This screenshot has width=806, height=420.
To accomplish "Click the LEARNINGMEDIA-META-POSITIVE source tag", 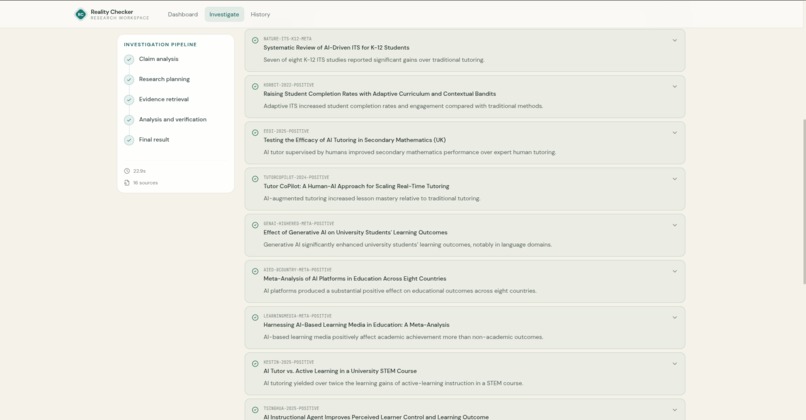I will 298,316.
